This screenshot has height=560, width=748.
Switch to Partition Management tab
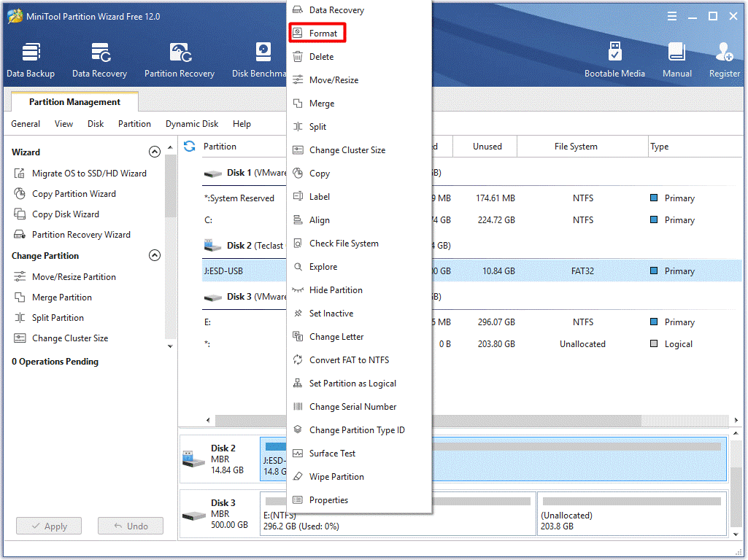[75, 102]
